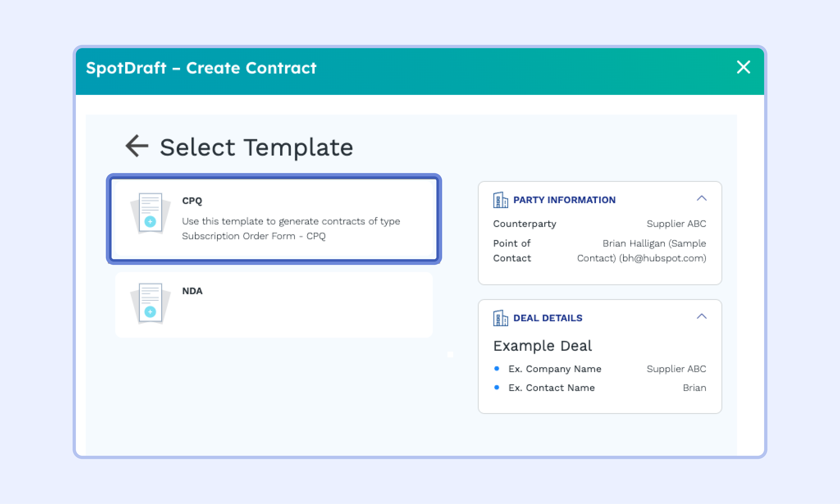Click the NDA template title
The width and height of the screenshot is (840, 504).
pyautogui.click(x=192, y=291)
